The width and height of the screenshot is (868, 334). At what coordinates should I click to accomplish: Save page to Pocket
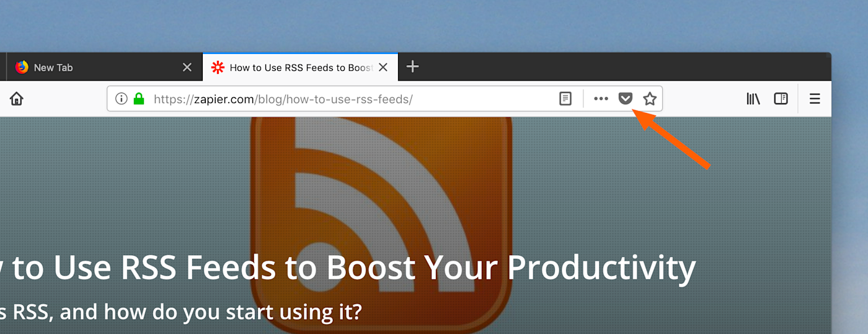[x=626, y=99]
